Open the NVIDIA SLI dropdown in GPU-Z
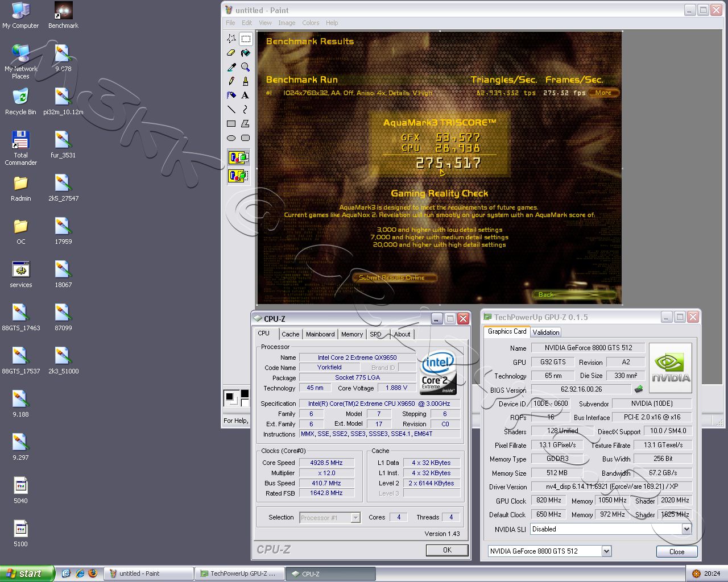This screenshot has width=728, height=582. point(686,529)
